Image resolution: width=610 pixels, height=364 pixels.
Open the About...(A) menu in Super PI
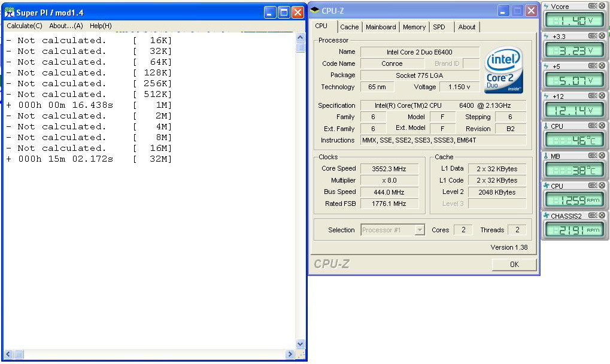[66, 26]
